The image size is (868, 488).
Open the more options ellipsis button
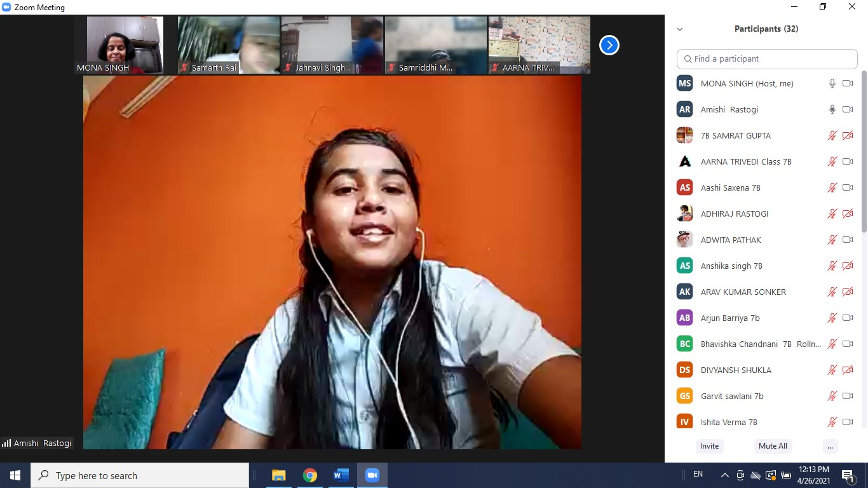tap(830, 446)
